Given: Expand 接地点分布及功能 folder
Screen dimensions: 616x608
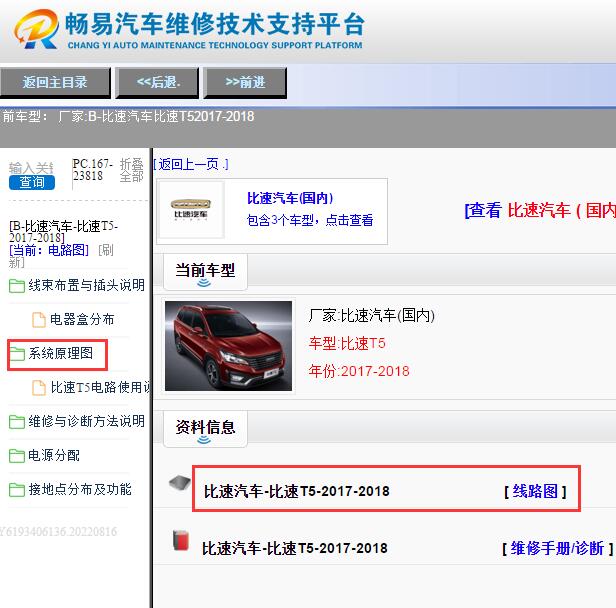Looking at the screenshot, I should pyautogui.click(x=80, y=489).
